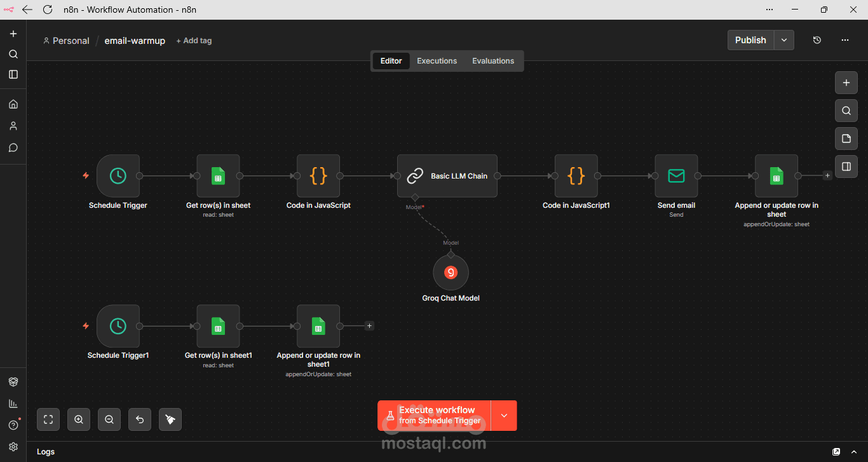Open the Send email node
This screenshot has width=868, height=462.
click(x=676, y=176)
